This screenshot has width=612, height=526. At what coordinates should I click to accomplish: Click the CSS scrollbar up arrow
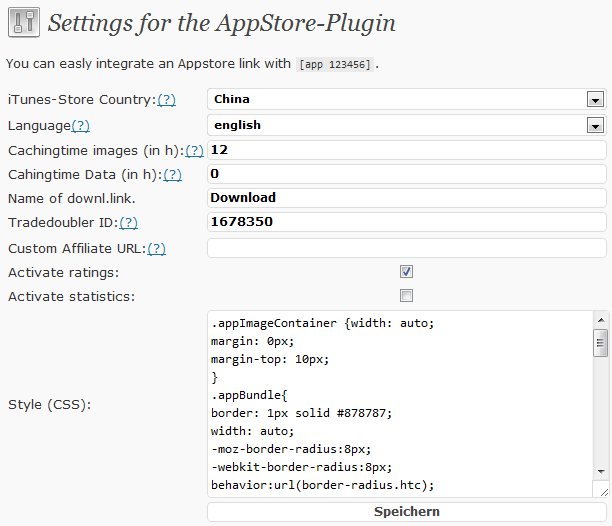coord(601,320)
